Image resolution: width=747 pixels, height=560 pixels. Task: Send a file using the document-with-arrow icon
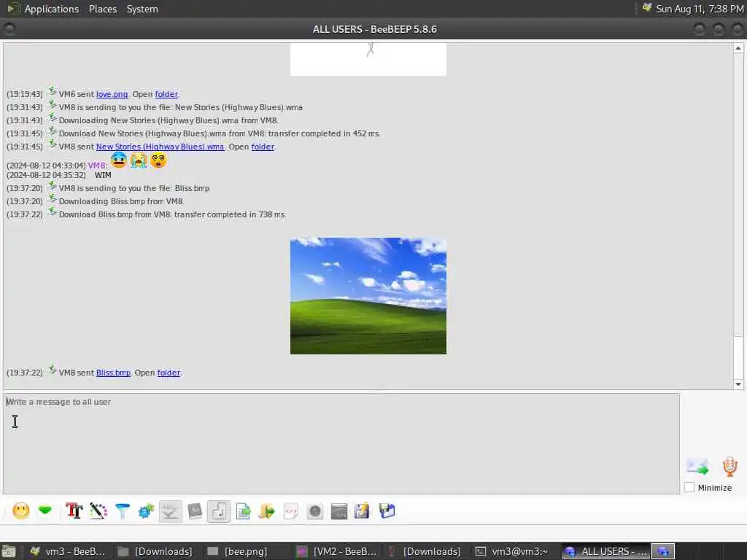coord(243,511)
